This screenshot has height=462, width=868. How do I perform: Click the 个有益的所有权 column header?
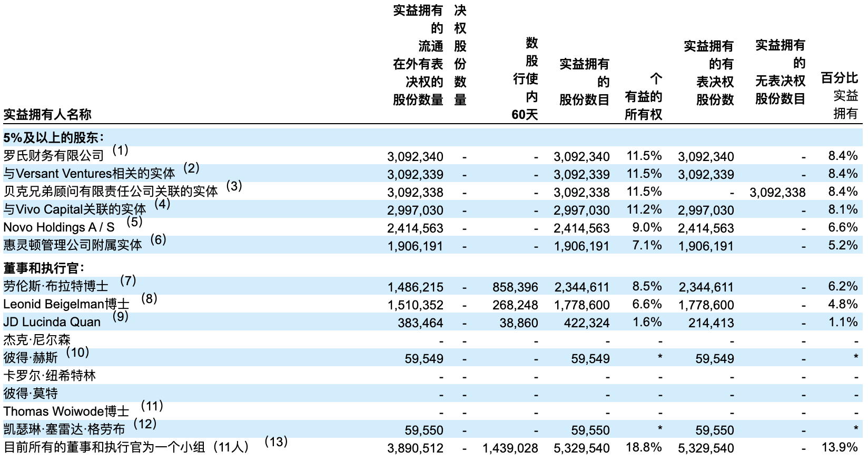644,97
